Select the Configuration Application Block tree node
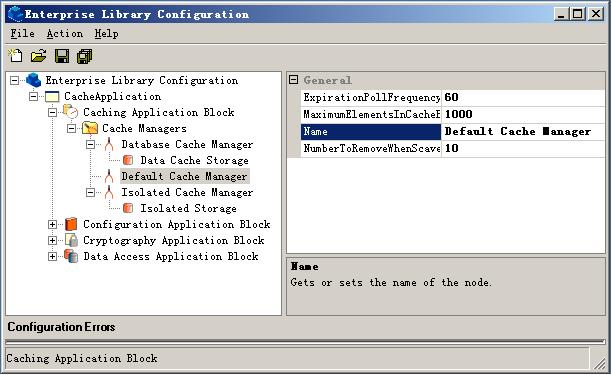 coord(176,224)
